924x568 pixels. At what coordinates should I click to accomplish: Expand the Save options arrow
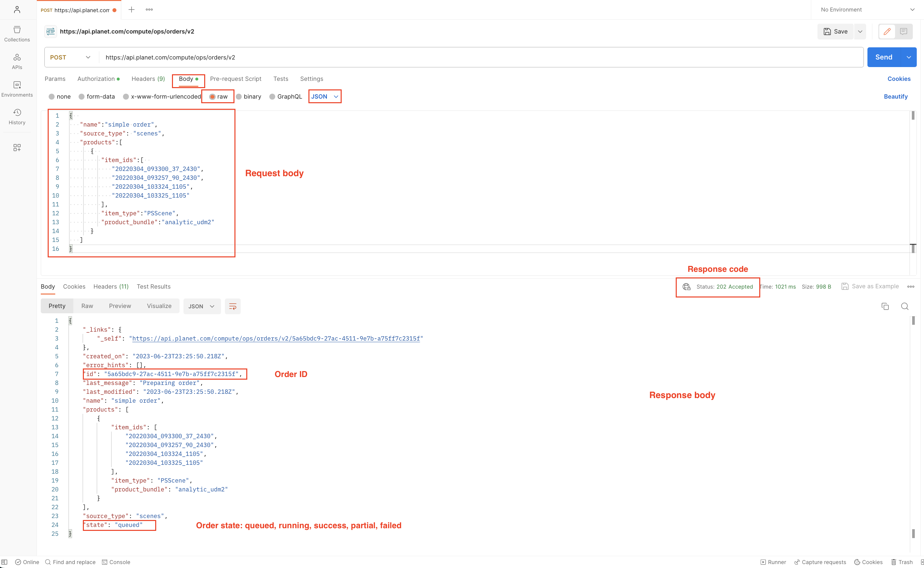point(860,32)
